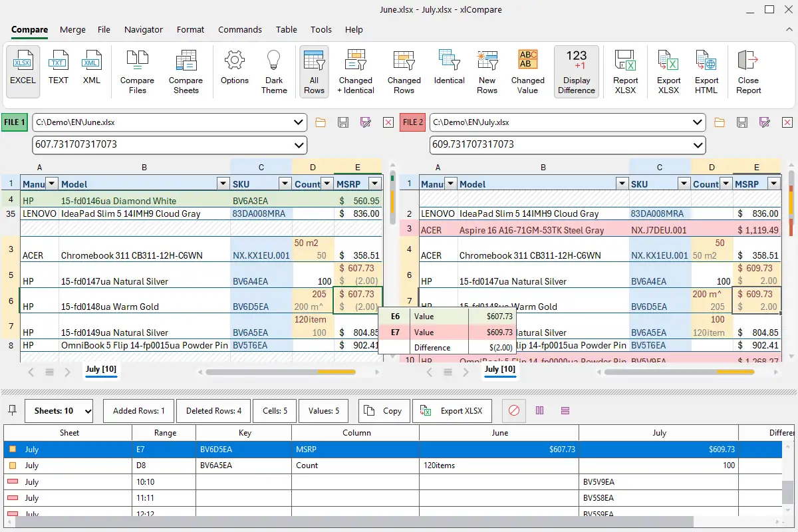Open the Sheets: 10 dropdown

59,411
